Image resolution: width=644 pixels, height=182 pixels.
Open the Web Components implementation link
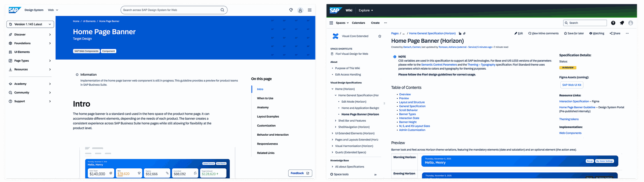point(570,133)
